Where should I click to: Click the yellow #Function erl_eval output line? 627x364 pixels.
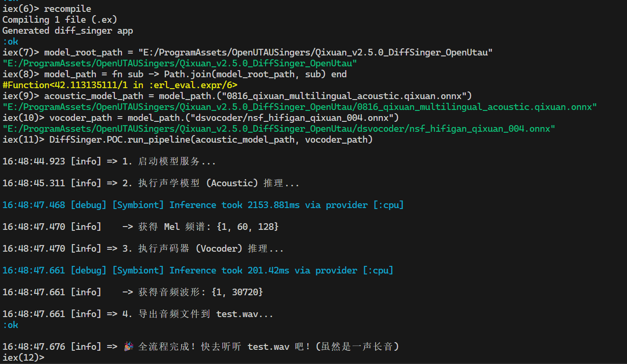point(120,85)
